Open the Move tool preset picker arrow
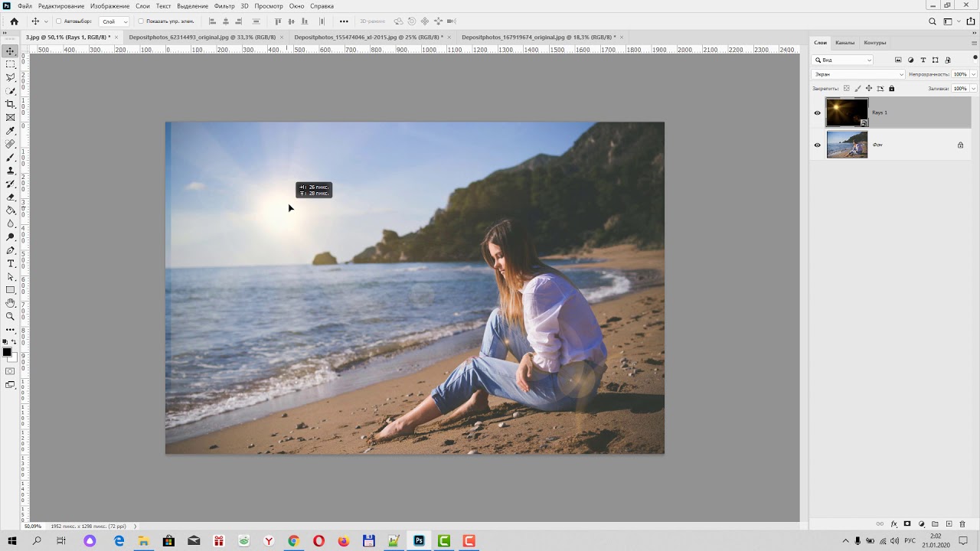Viewport: 980px width, 551px height. coord(46,21)
